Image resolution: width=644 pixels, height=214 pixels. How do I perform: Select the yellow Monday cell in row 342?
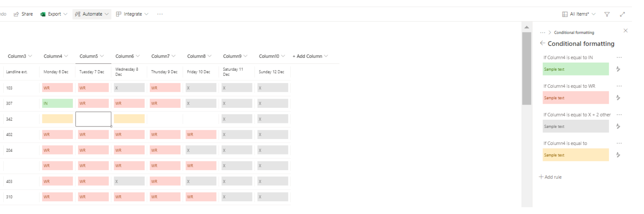(58, 119)
